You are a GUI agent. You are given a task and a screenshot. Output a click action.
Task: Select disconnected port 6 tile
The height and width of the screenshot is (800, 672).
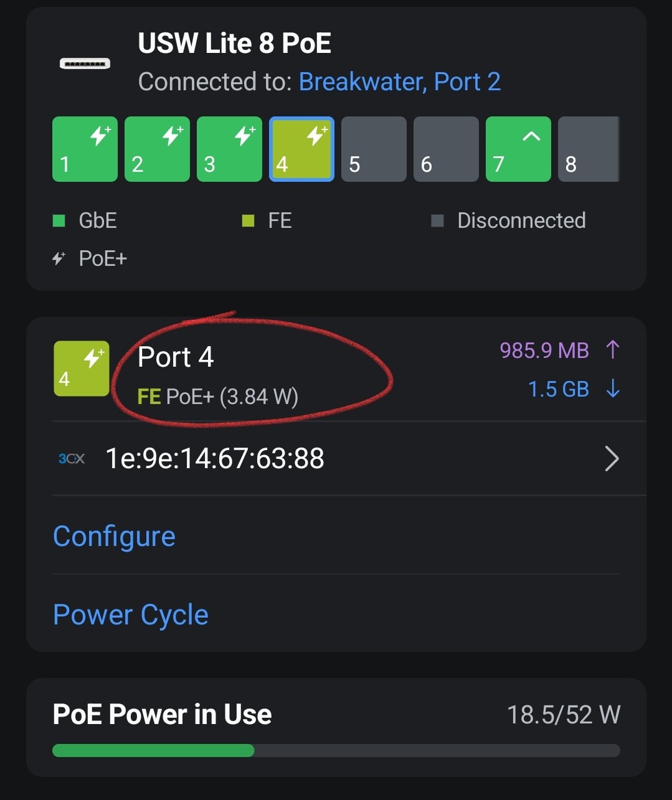point(446,149)
